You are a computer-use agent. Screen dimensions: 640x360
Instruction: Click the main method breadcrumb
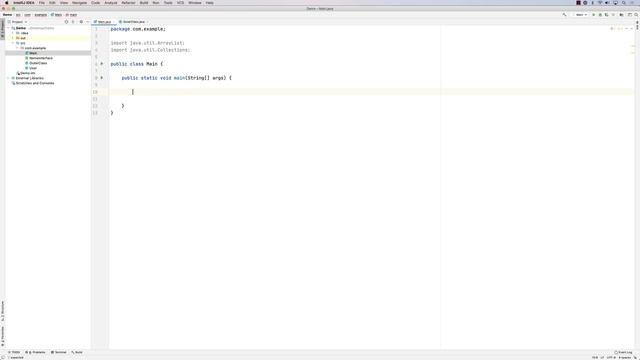coord(71,15)
